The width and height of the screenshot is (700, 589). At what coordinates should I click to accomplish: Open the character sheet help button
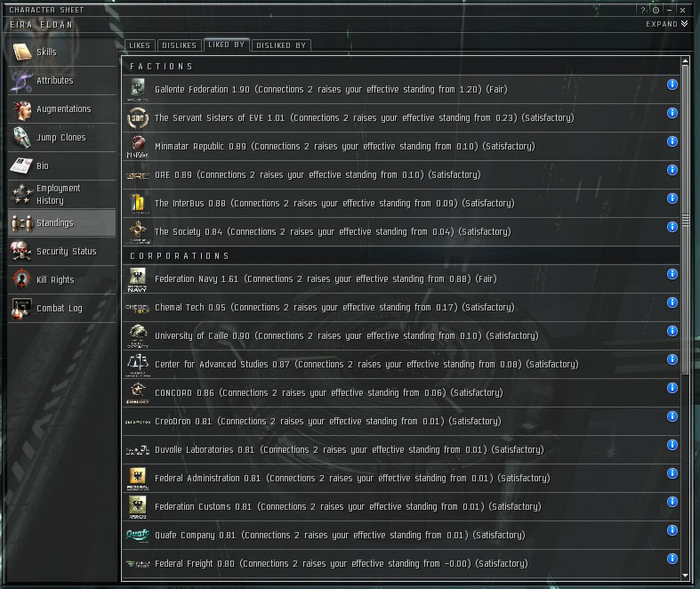(643, 10)
